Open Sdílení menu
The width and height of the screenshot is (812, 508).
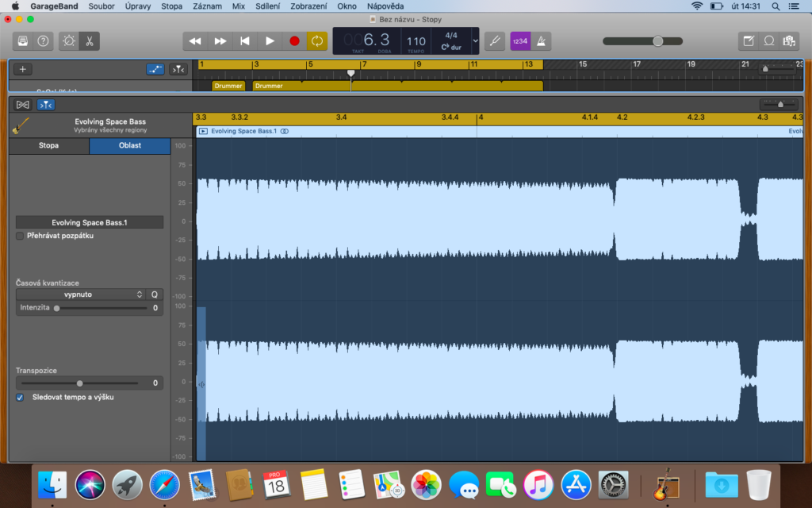pyautogui.click(x=267, y=6)
